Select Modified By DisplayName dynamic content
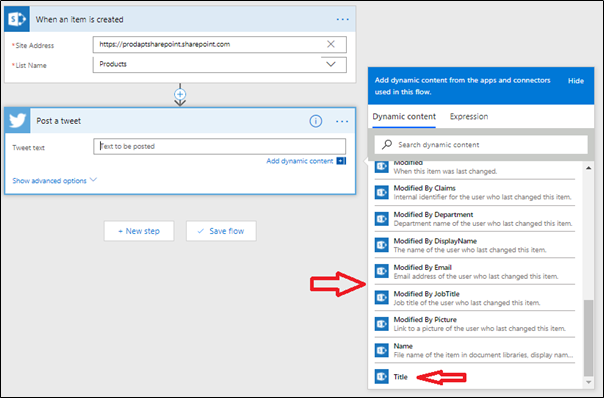Image resolution: width=604 pixels, height=398 pixels. pyautogui.click(x=475, y=245)
